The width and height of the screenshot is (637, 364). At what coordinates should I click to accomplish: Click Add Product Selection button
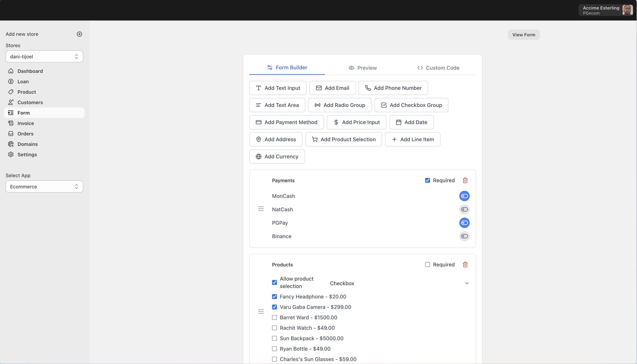coord(343,139)
